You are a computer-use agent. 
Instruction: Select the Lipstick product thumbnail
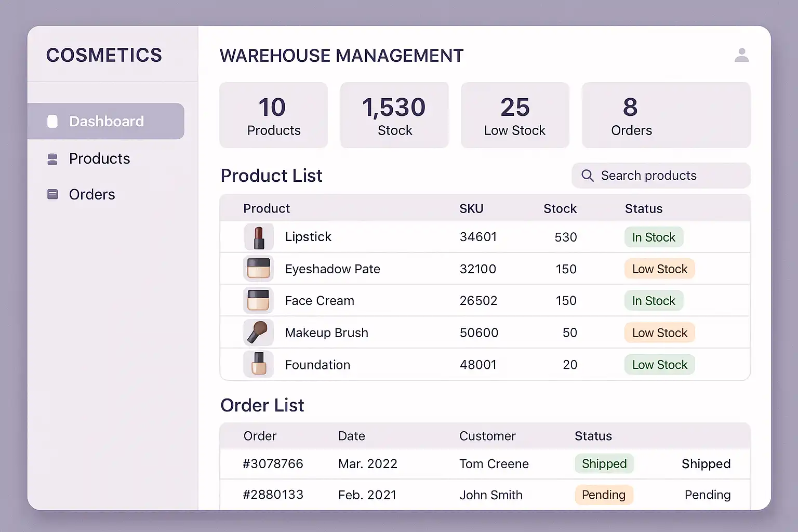tap(259, 237)
